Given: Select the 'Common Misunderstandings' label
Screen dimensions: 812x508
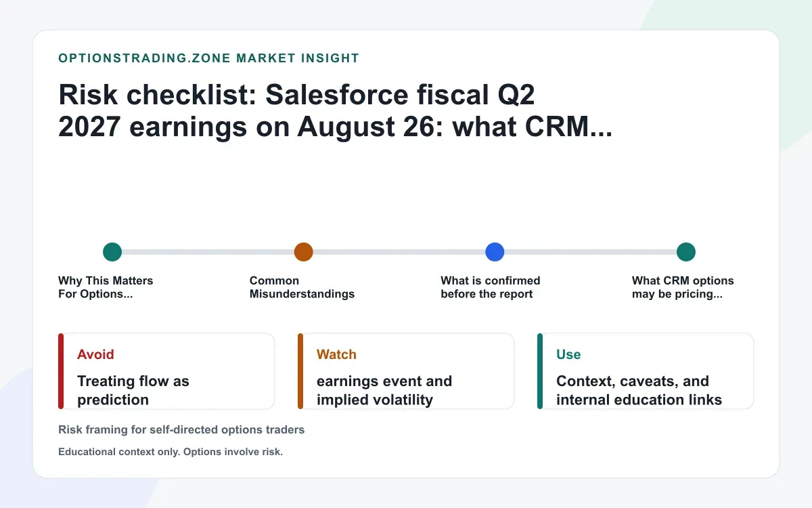Looking at the screenshot, I should (x=302, y=287).
